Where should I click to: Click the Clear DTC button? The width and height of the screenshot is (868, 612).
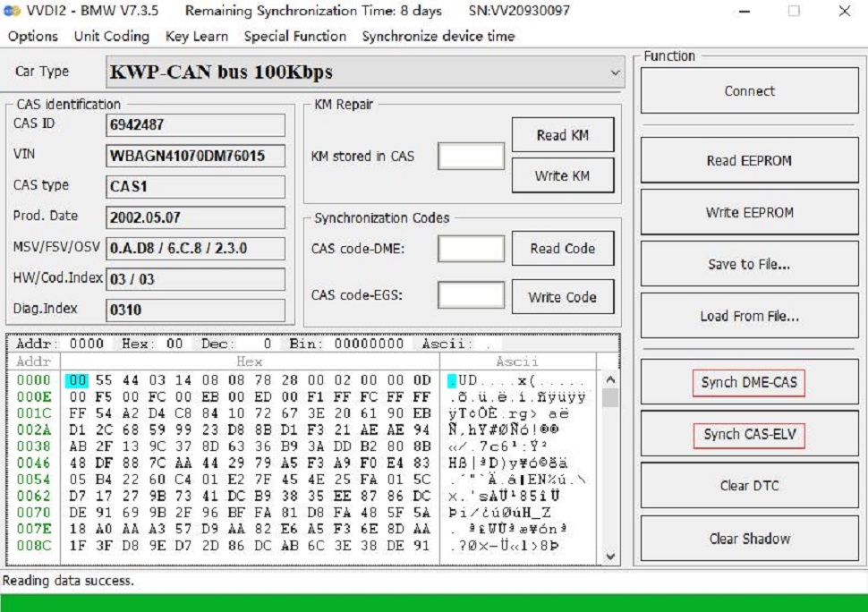[x=749, y=486]
